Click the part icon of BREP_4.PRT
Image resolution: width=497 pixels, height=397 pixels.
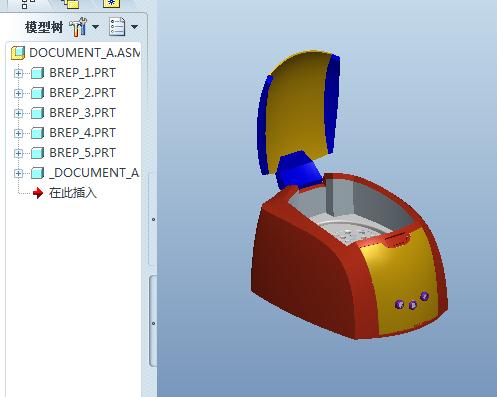[37, 133]
